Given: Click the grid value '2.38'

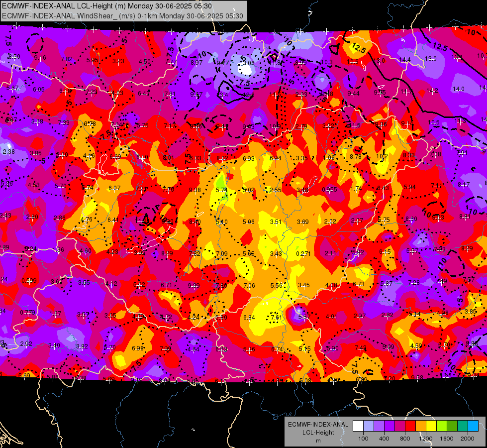Looking at the screenshot, I should (8, 152).
